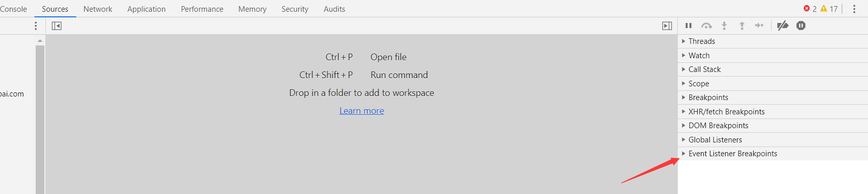Follow the Learn more link
Screen dimensions: 868x194
tap(362, 111)
